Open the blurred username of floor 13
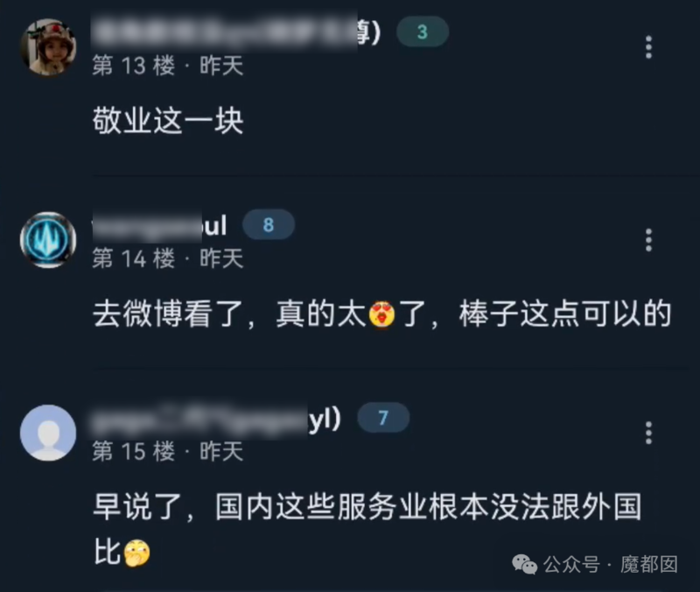Viewport: 700px width, 592px height. 236,32
